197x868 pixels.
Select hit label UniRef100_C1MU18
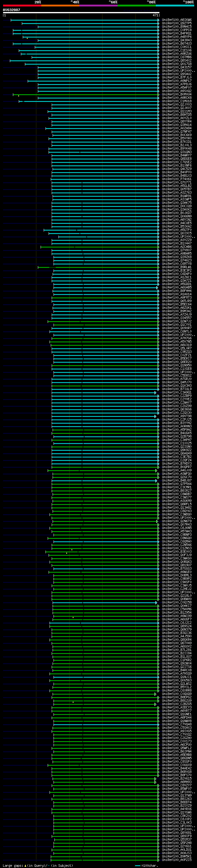[x=177, y=101]
